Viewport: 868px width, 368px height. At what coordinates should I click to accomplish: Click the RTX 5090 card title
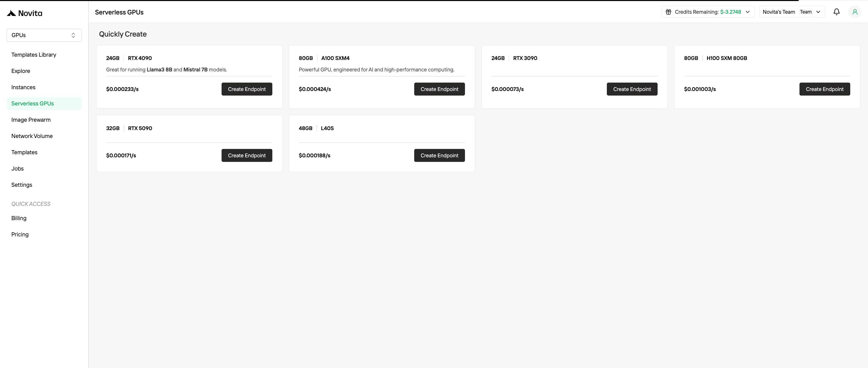(x=140, y=128)
